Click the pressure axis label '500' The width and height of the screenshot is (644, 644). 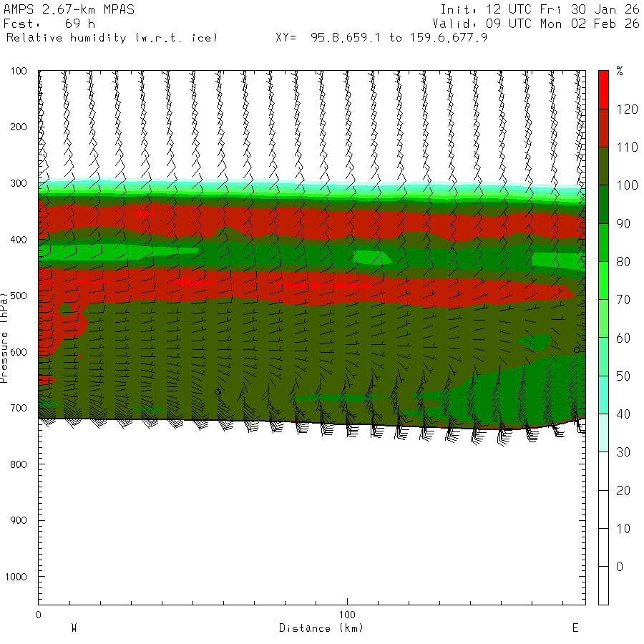19,296
